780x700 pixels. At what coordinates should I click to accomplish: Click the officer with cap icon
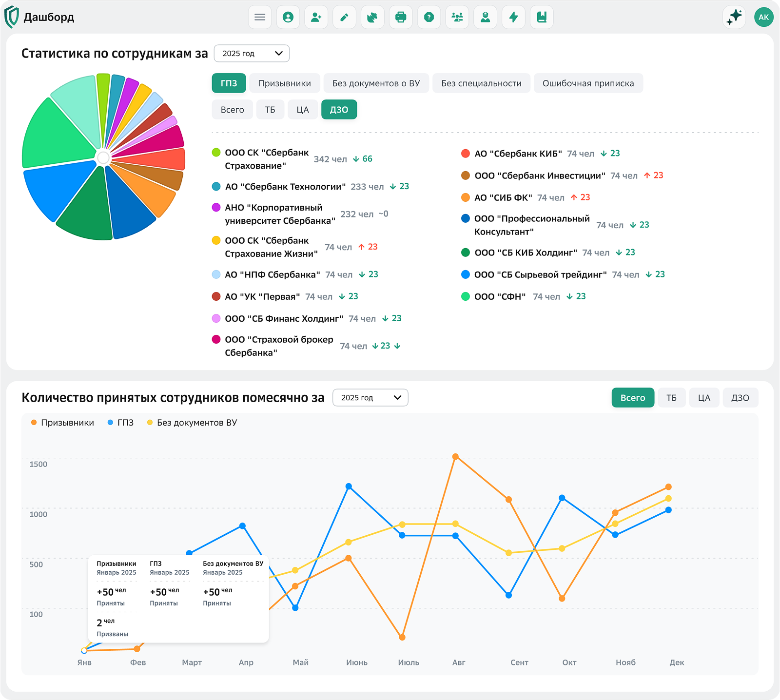[485, 18]
